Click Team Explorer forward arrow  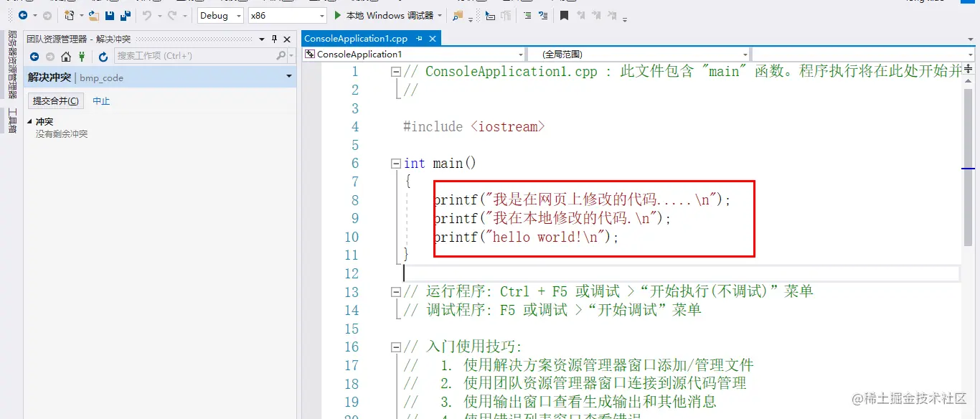[50, 56]
